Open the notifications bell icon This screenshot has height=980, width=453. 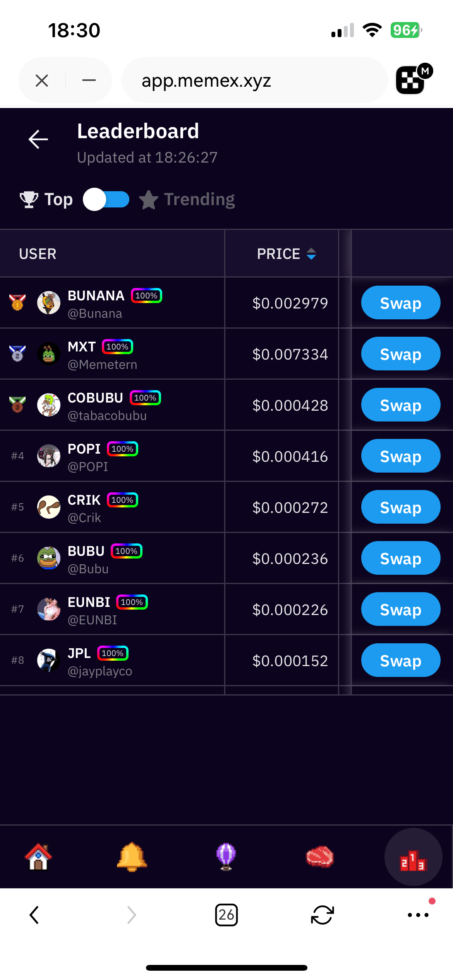[x=132, y=856]
